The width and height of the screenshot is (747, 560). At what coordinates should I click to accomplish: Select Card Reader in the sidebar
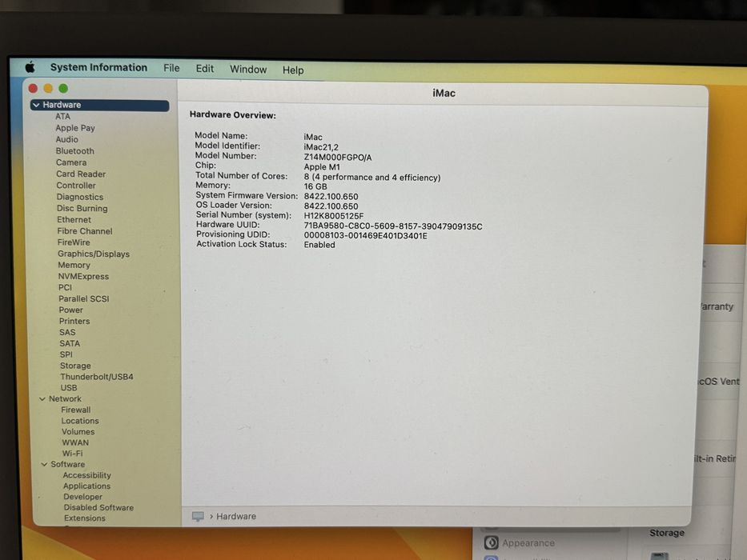(81, 174)
